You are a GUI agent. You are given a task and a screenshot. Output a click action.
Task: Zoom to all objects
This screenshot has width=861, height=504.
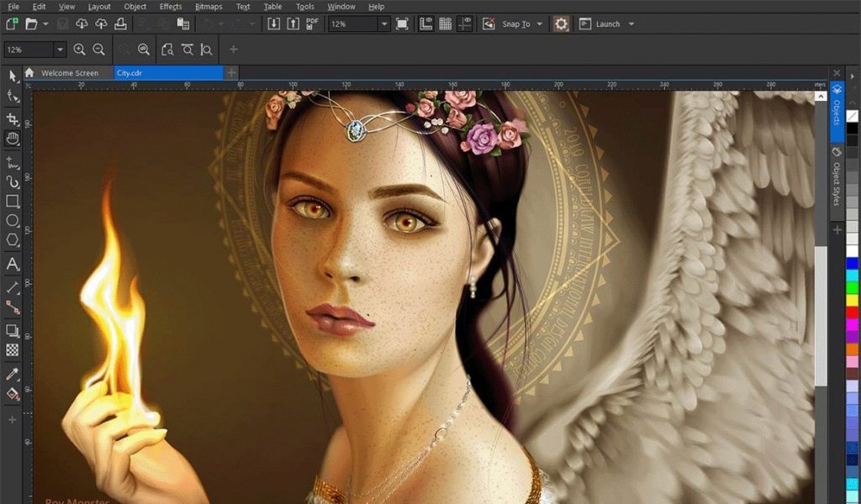tap(144, 50)
